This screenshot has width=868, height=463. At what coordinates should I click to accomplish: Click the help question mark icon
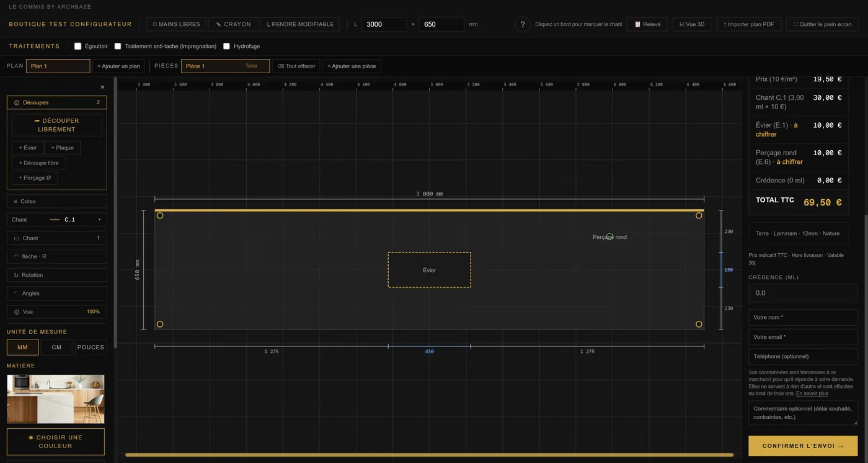523,24
